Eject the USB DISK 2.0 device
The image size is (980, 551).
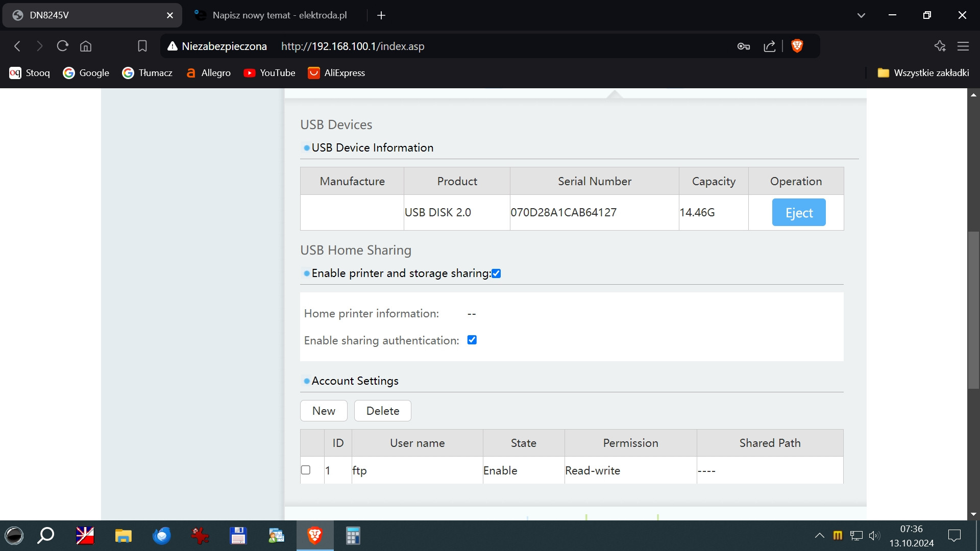click(x=798, y=212)
